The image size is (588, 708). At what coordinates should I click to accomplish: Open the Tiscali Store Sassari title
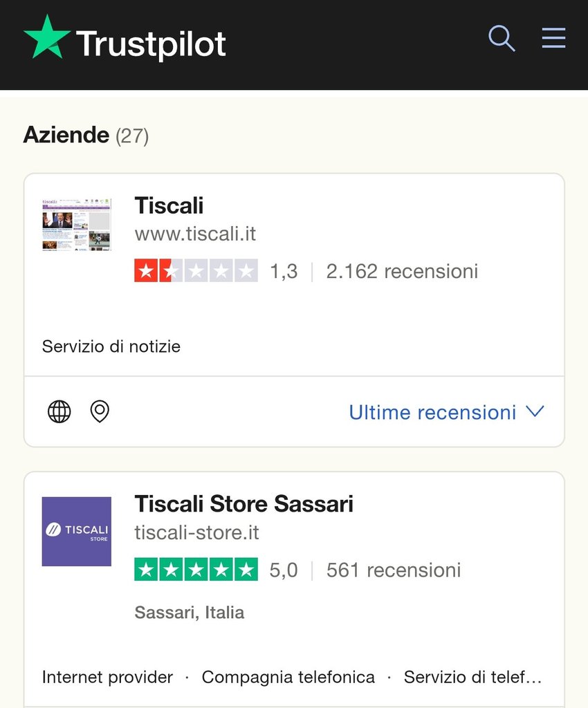244,504
